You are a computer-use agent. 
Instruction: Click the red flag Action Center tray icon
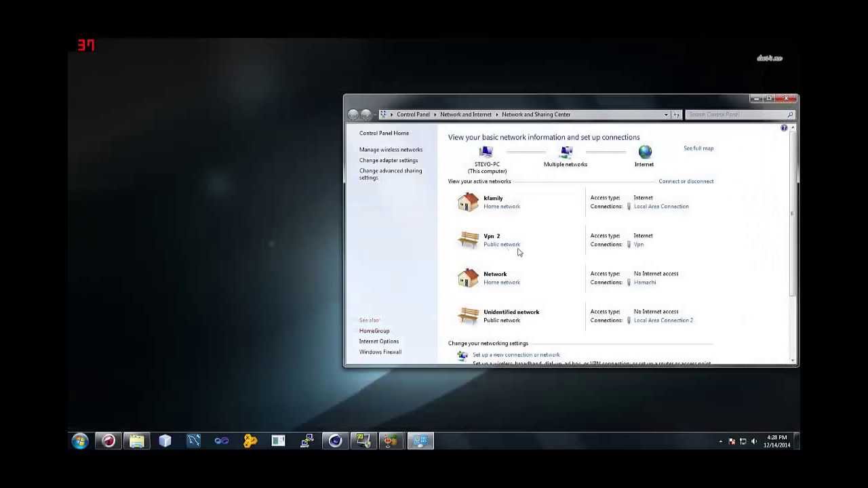732,441
